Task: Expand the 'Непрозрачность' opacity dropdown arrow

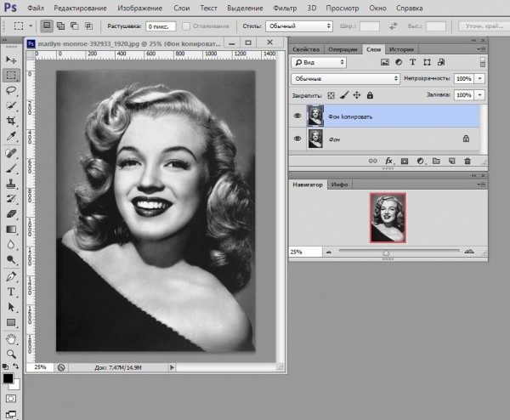Action: [x=481, y=78]
